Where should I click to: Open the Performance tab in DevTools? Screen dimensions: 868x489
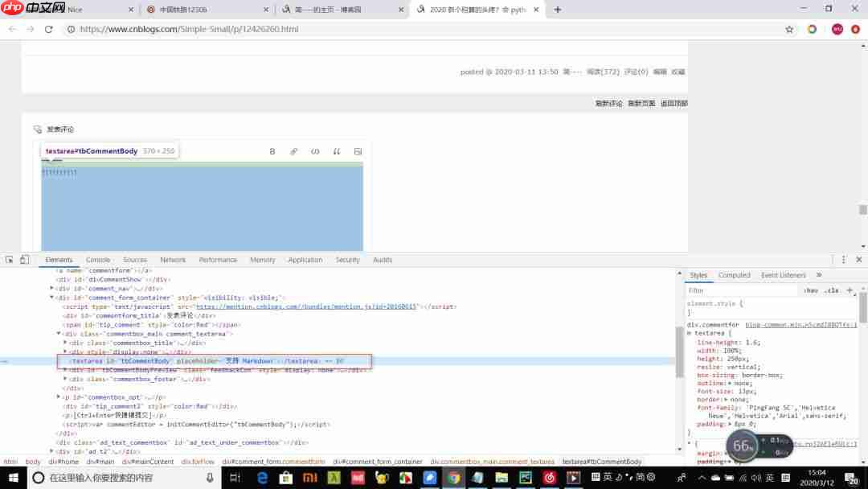(218, 260)
